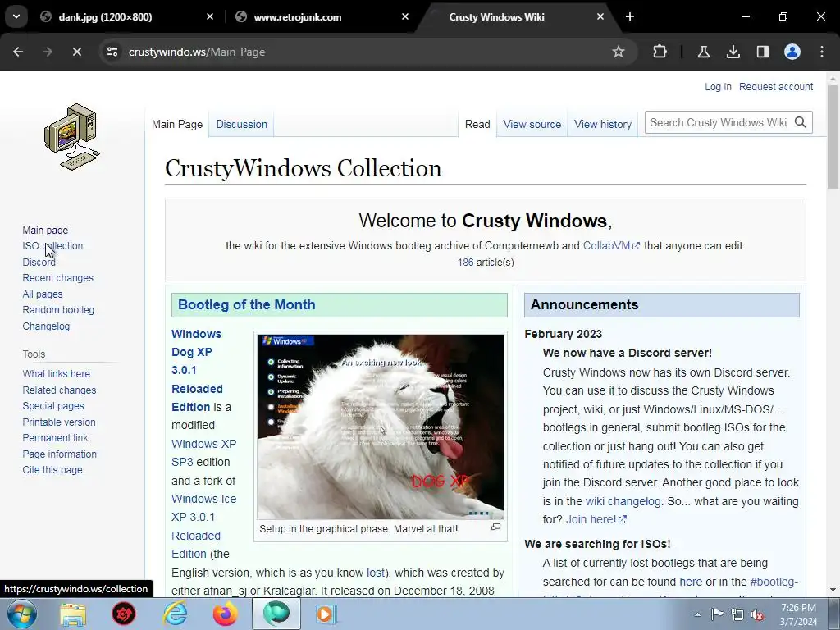Image resolution: width=840 pixels, height=630 pixels.
Task: Open Special pages link
Action: coord(53,406)
